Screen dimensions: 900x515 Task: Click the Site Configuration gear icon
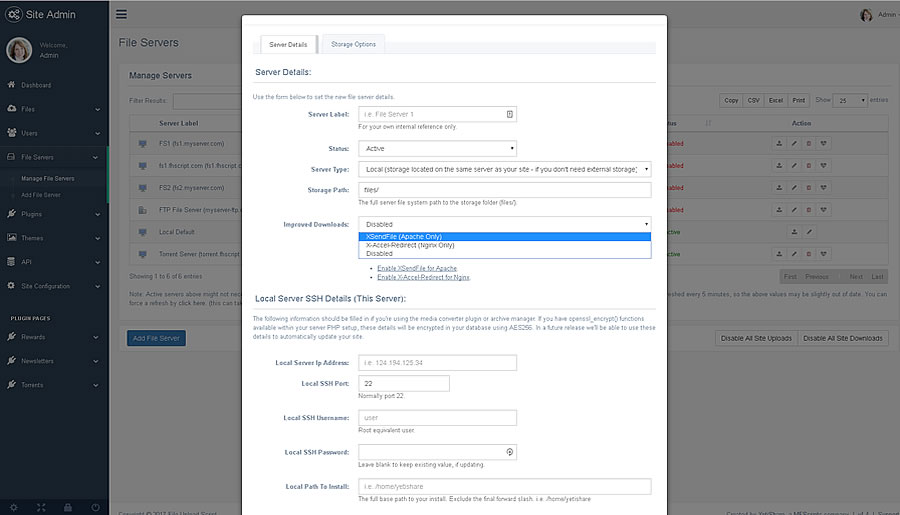point(11,285)
